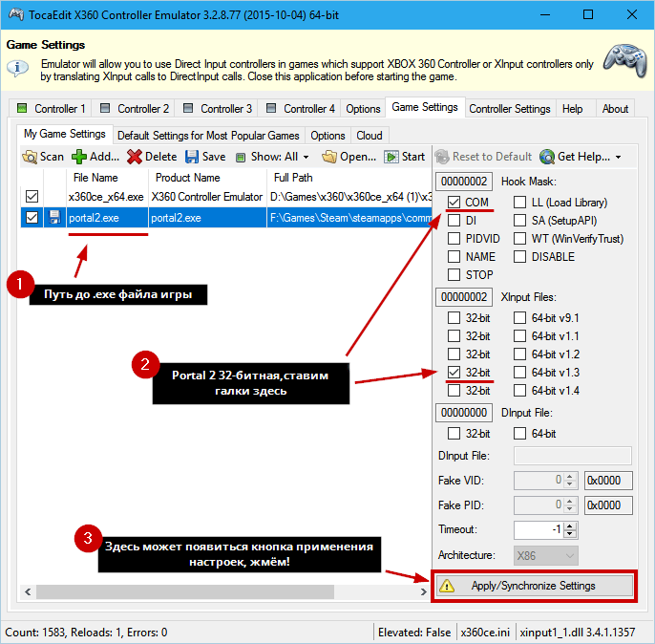Uncheck the COM hook mask checkbox

[x=454, y=203]
